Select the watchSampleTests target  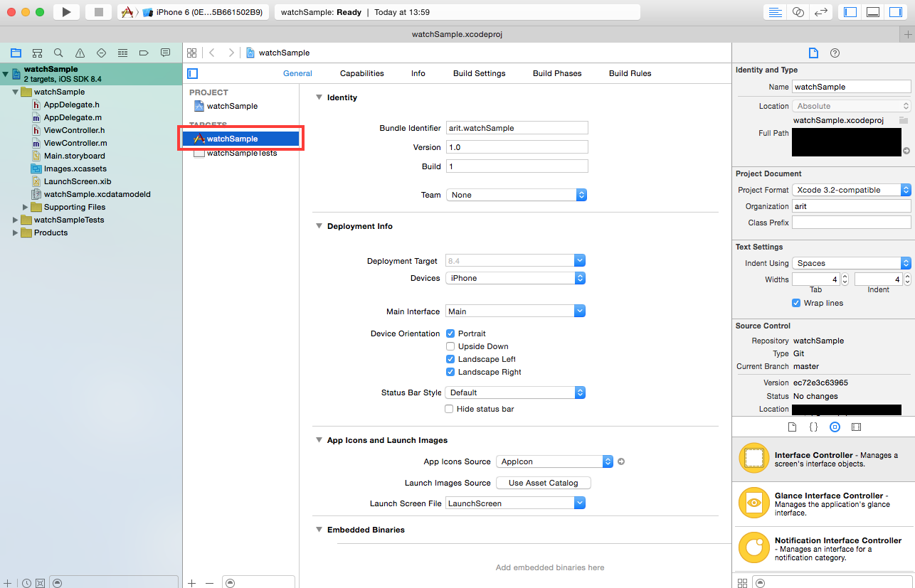[240, 153]
